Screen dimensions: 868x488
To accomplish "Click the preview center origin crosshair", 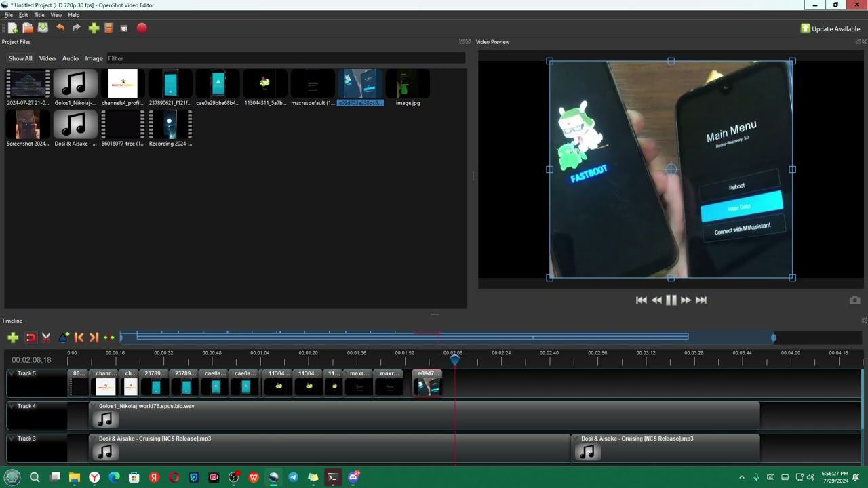I will tap(671, 169).
